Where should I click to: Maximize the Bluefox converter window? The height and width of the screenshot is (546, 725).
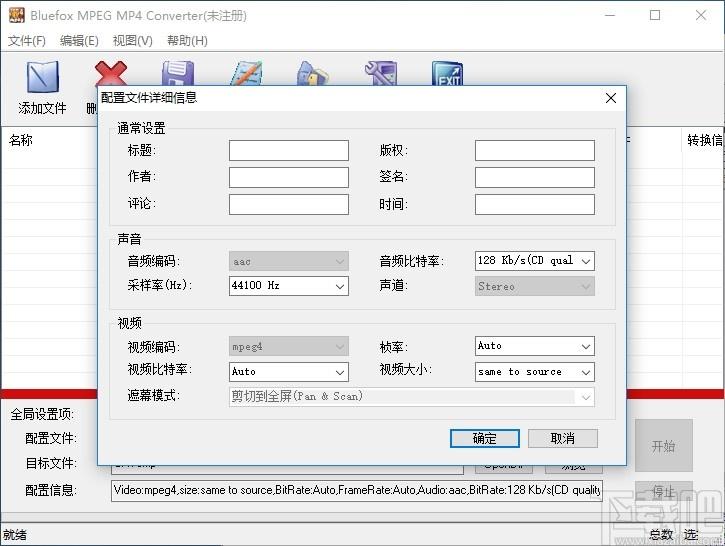[655, 15]
